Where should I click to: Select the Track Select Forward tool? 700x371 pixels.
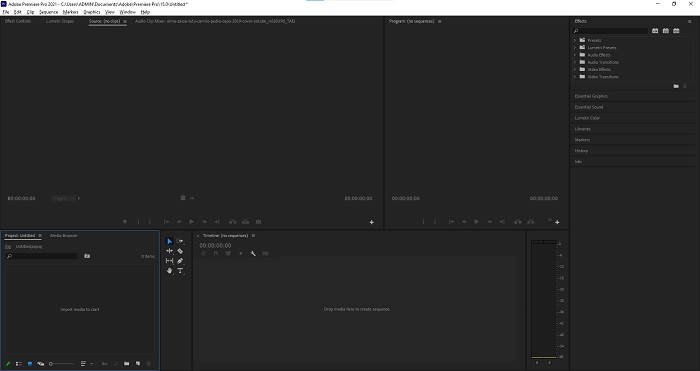pyautogui.click(x=180, y=241)
